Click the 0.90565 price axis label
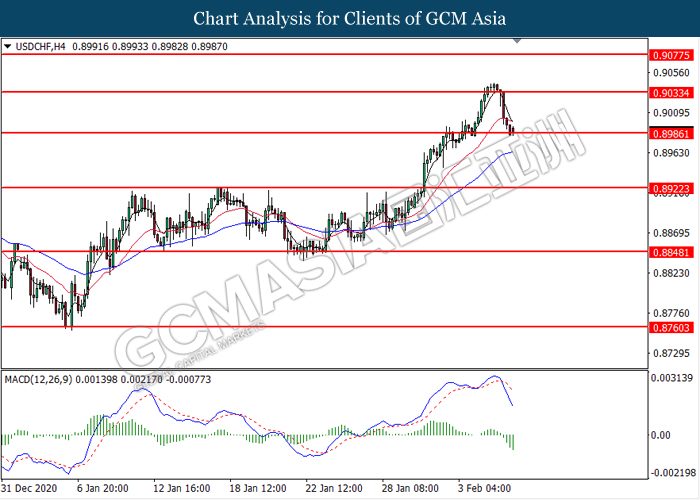Image resolution: width=700 pixels, height=500 pixels. point(668,73)
